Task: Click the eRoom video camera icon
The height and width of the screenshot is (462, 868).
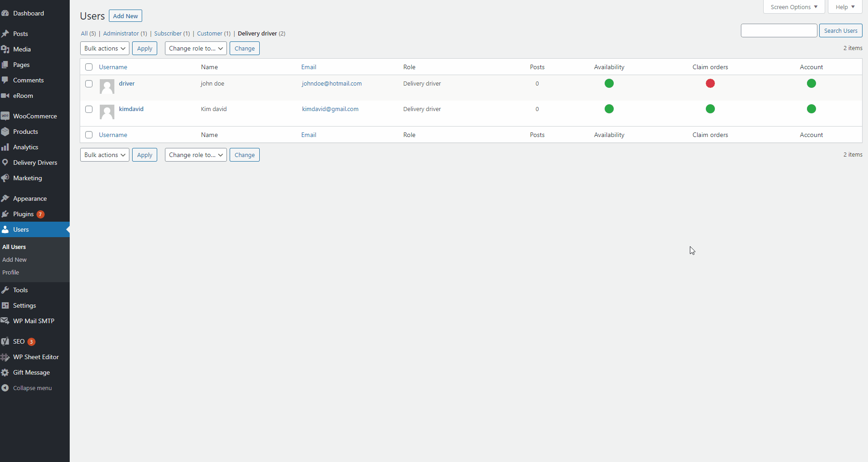Action: tap(5, 96)
